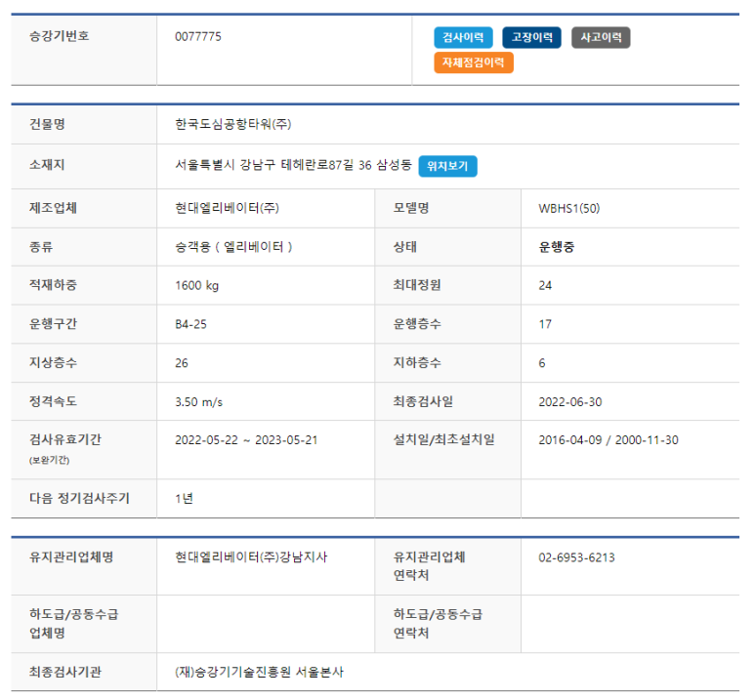Open the 자체점검이력 self-check history button
The width and height of the screenshot is (755, 700).
(x=474, y=62)
